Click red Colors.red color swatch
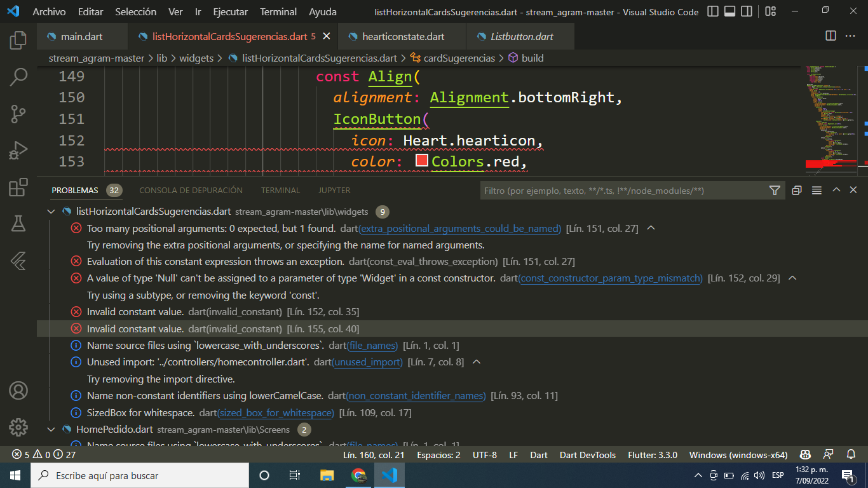868x488 pixels. [x=422, y=161]
